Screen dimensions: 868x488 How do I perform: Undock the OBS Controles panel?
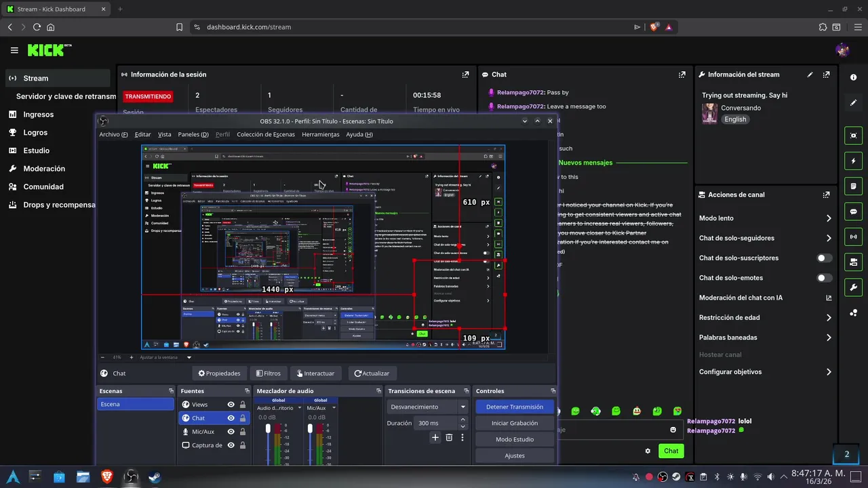click(553, 391)
